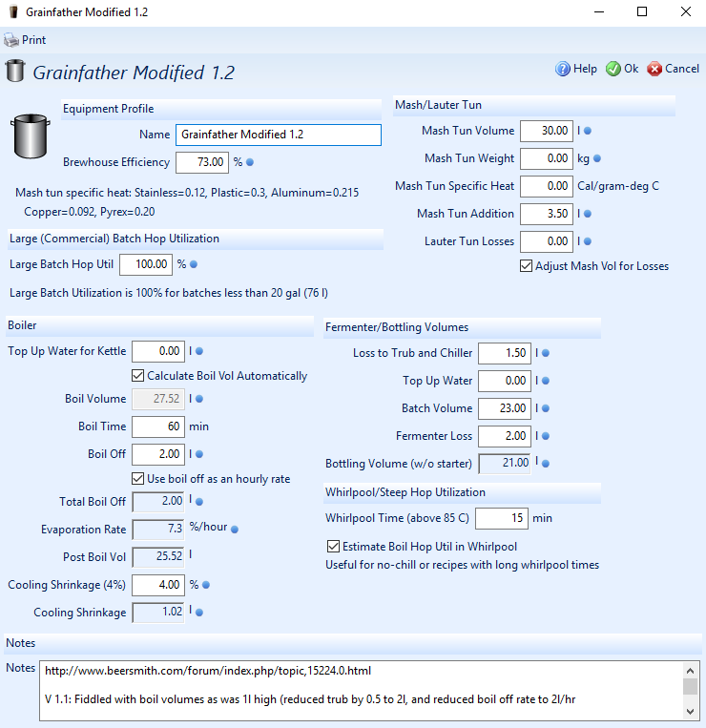Click the Post Boil Vol 25.52 value
Viewport: 706px width, 728px height.
point(158,556)
